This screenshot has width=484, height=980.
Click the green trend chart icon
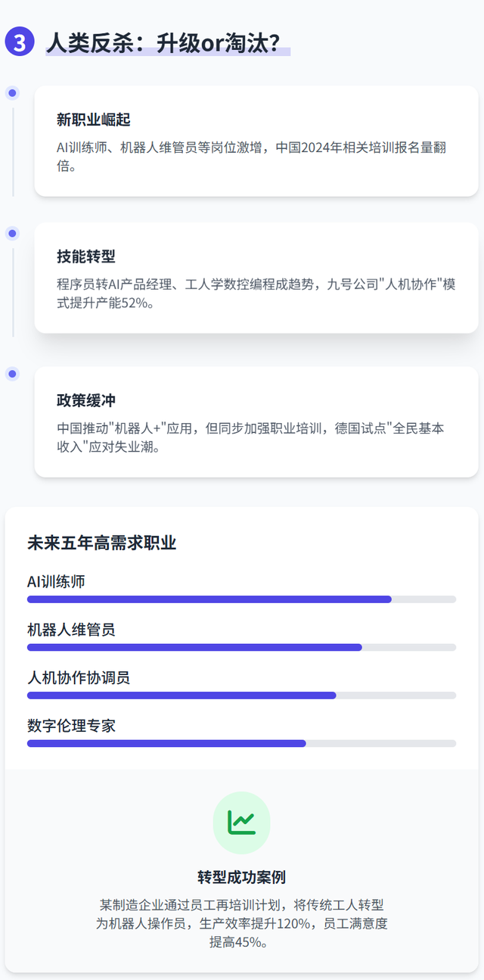pos(241,823)
